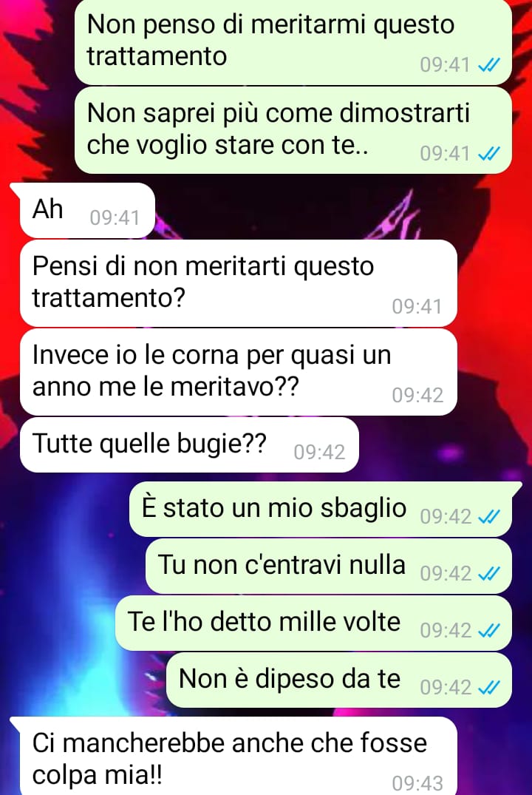Viewport: 532px width, 795px height.
Task: Select the 'Tu non c'entravi nulla' bubble
Action: (x=329, y=566)
